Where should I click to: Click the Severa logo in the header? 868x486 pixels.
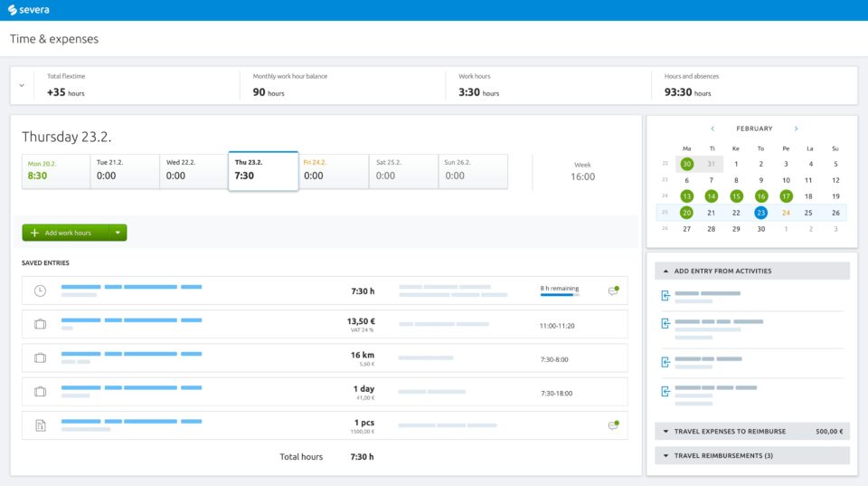coord(28,10)
